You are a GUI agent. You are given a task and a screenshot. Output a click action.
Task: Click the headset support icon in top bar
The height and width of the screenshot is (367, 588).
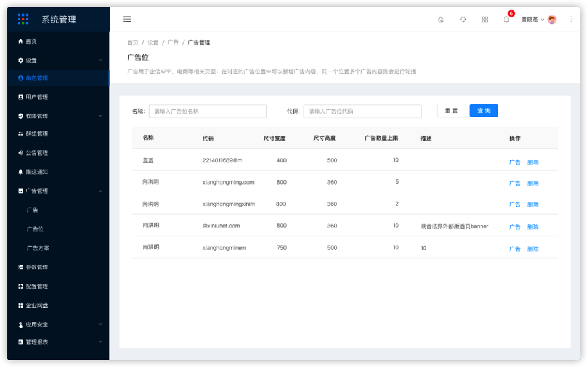click(463, 19)
